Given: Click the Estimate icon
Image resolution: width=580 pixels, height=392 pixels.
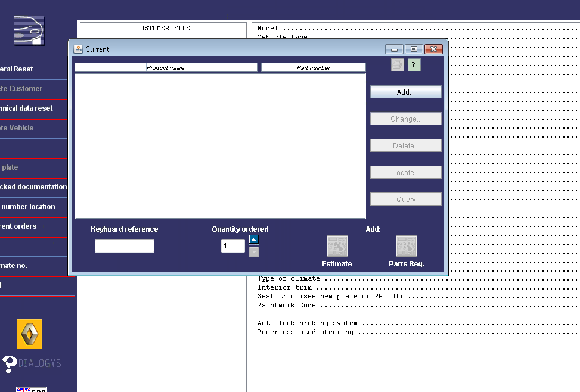Looking at the screenshot, I should click(x=337, y=246).
